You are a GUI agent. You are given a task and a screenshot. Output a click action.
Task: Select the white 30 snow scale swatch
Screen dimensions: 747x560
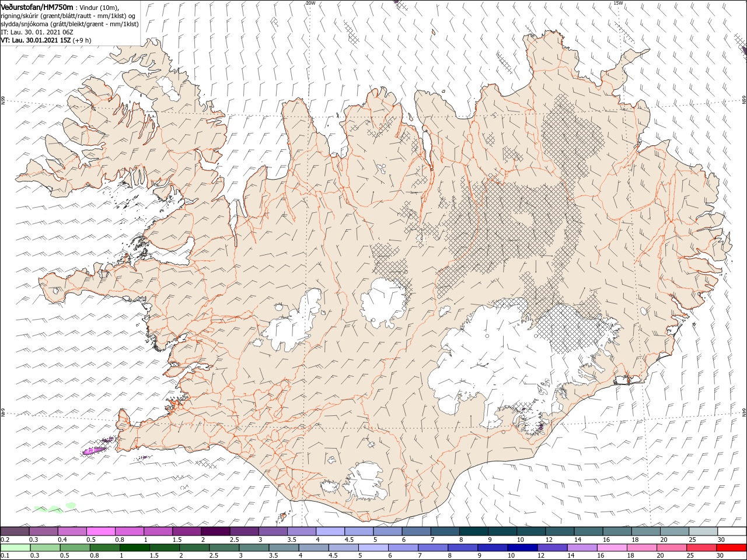[x=732, y=531]
